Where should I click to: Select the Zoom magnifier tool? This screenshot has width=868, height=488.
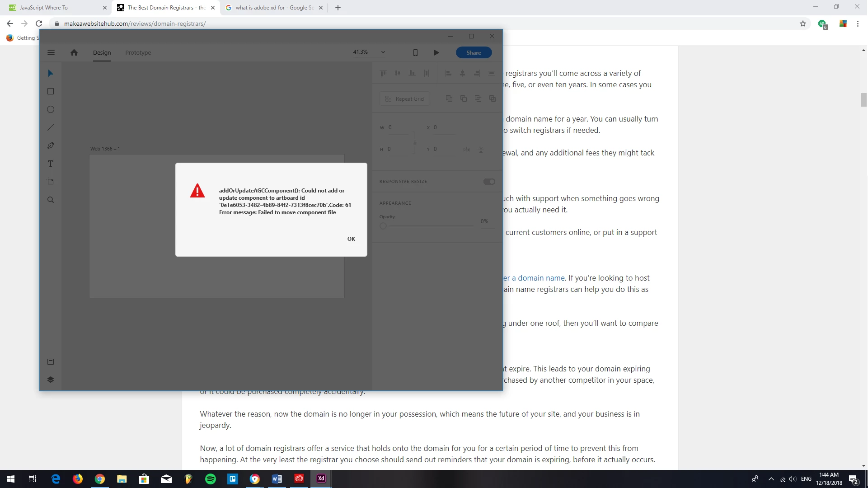51,200
